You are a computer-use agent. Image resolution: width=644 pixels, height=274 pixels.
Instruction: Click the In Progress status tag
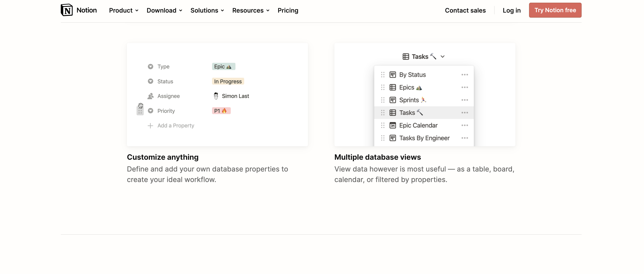pos(228,81)
